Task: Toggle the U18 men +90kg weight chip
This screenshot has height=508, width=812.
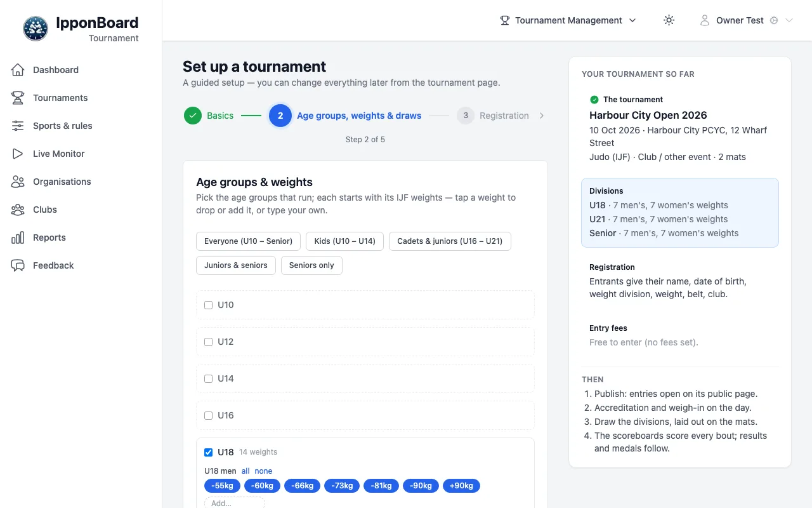Action: (x=461, y=486)
